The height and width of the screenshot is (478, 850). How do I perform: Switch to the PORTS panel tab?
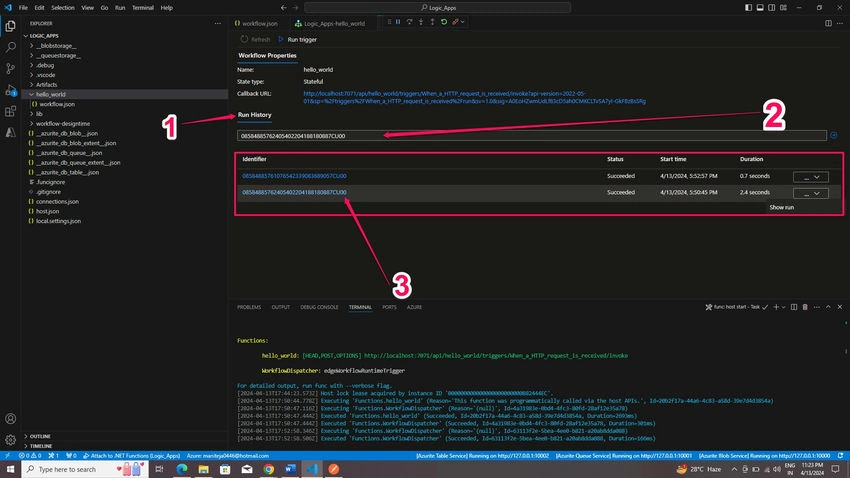coord(389,307)
